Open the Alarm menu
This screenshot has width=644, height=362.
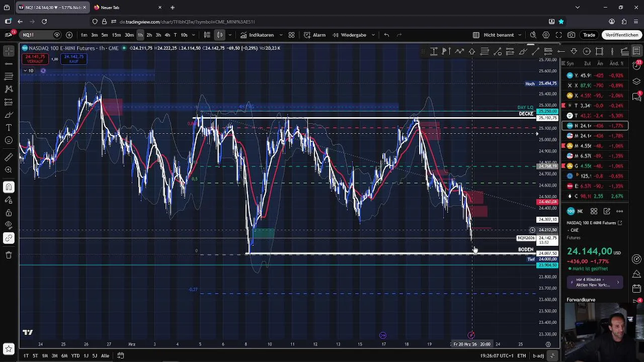314,35
